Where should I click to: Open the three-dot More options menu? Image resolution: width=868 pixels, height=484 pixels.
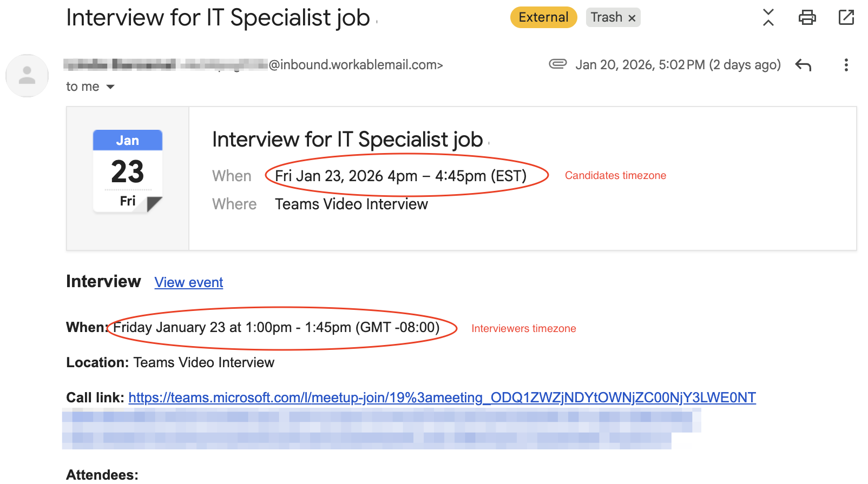[x=846, y=65]
